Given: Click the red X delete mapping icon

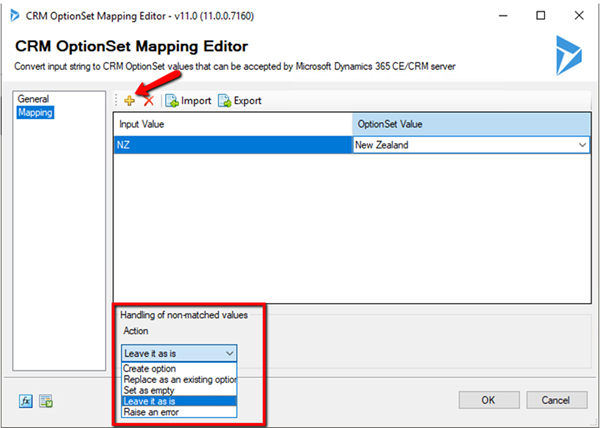Looking at the screenshot, I should click(148, 101).
